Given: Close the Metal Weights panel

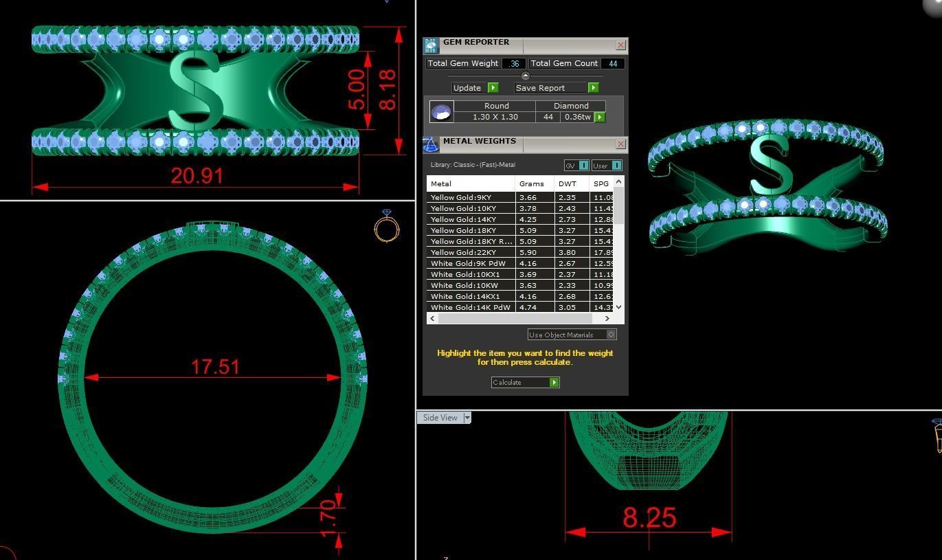Looking at the screenshot, I should (620, 144).
